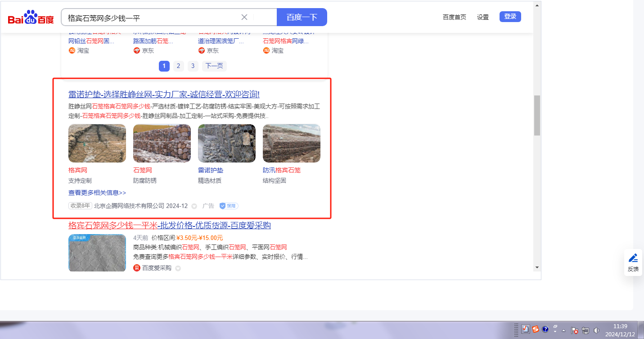Click 百度爱采购 source name text
The height and width of the screenshot is (339, 644).
(157, 268)
